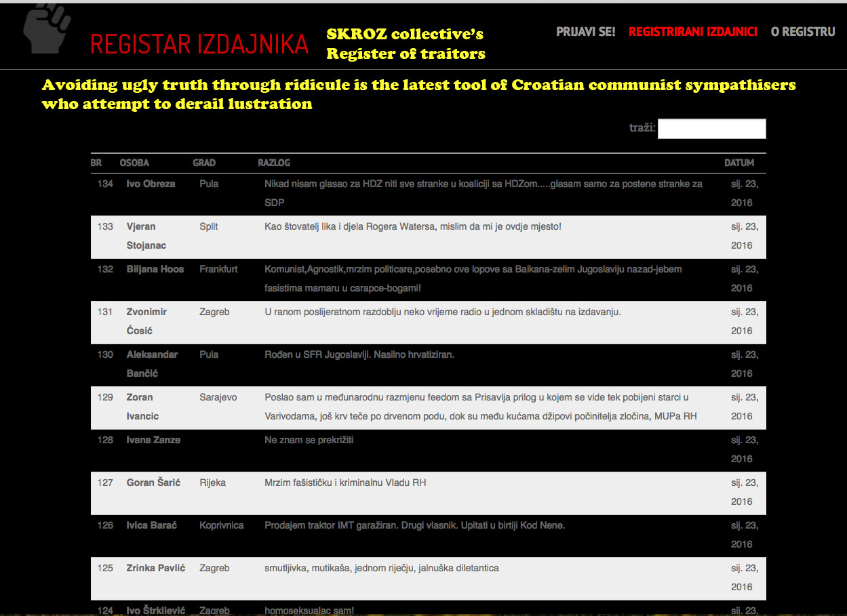Sort by the GRAD column header
Image resolution: width=847 pixels, height=616 pixels.
click(204, 163)
